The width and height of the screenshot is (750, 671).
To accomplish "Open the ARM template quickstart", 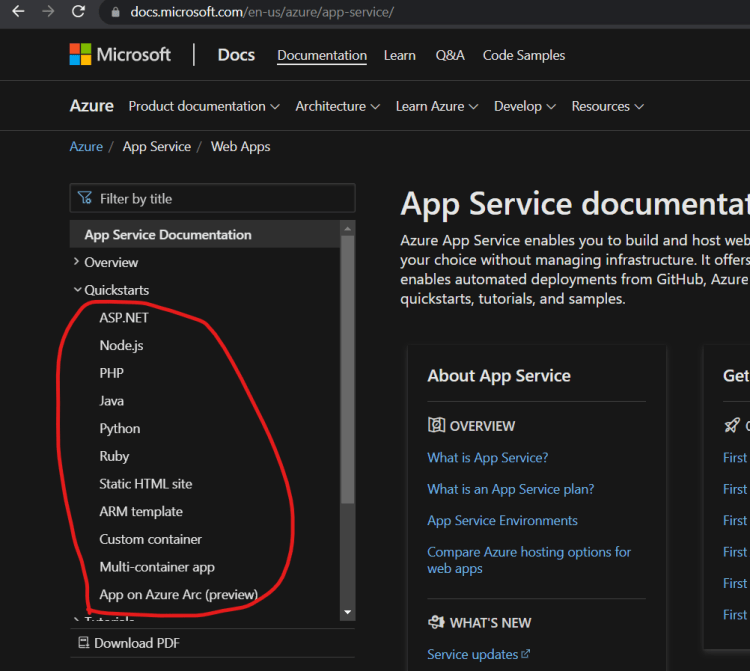I will point(141,512).
